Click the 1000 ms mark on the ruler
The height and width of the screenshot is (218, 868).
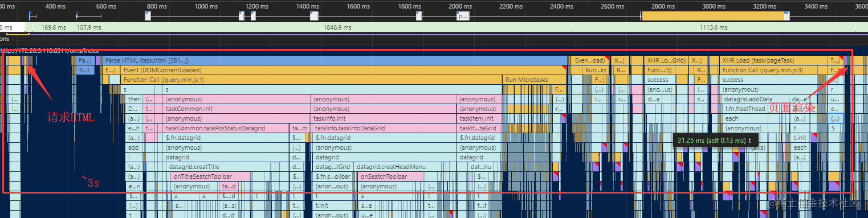click(206, 6)
